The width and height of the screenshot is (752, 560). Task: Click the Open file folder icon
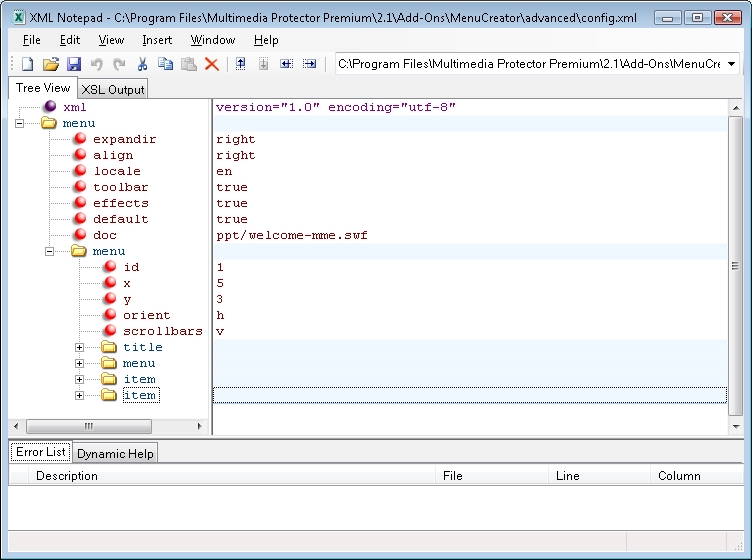50,64
